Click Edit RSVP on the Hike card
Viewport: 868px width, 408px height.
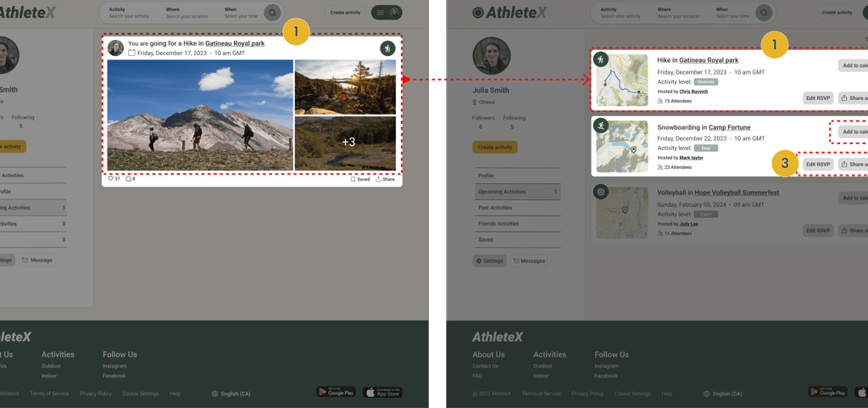point(818,98)
